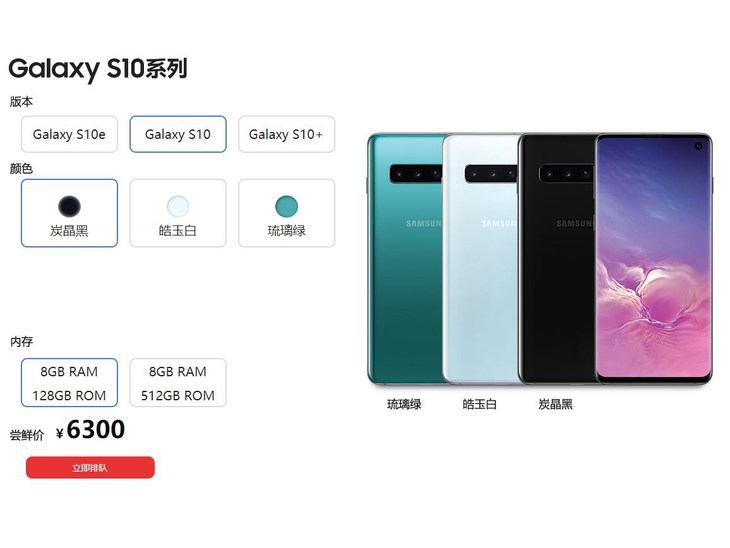The height and width of the screenshot is (548, 730).
Task: Pick the Galaxy S10+ version
Action: click(x=286, y=134)
